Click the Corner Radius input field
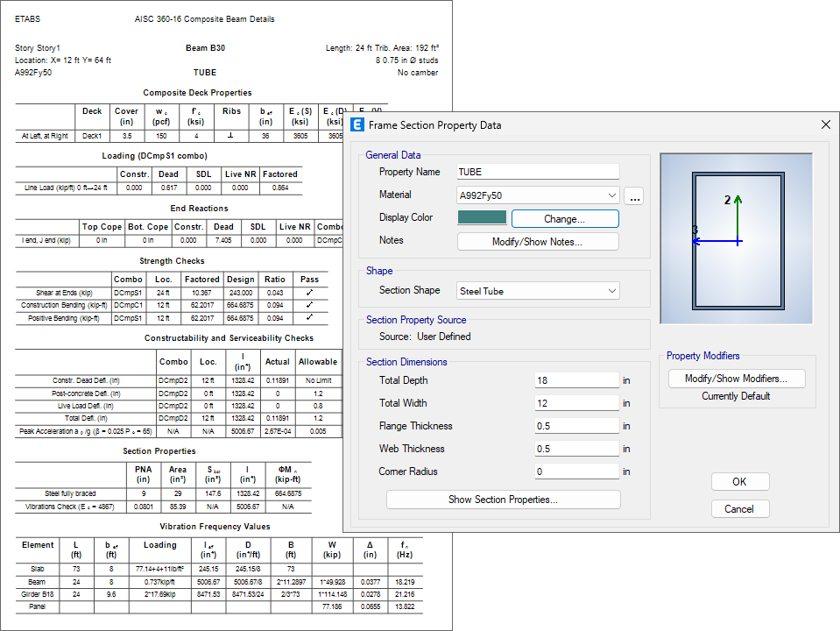This screenshot has width=840, height=631. (x=576, y=472)
